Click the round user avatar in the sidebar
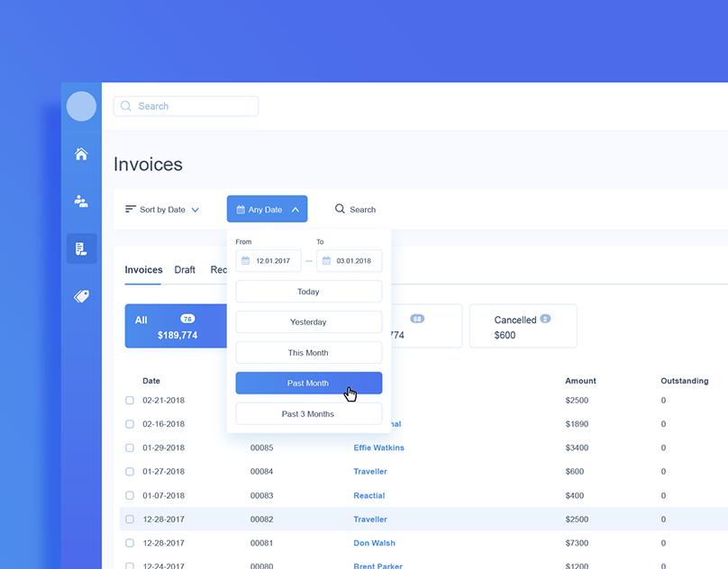728x569 pixels. [81, 106]
